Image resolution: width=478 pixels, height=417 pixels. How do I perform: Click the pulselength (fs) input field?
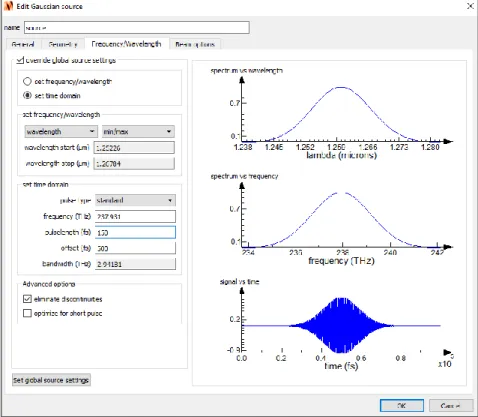click(x=135, y=232)
